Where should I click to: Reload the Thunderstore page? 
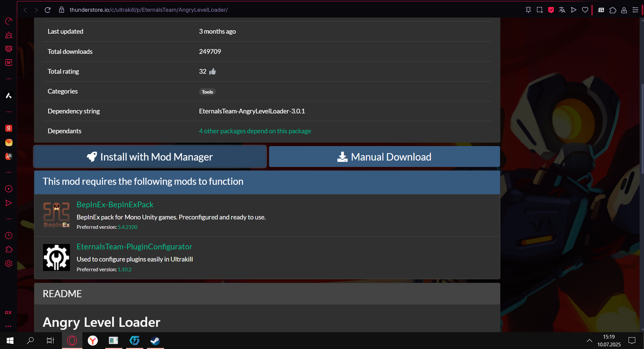click(x=47, y=10)
